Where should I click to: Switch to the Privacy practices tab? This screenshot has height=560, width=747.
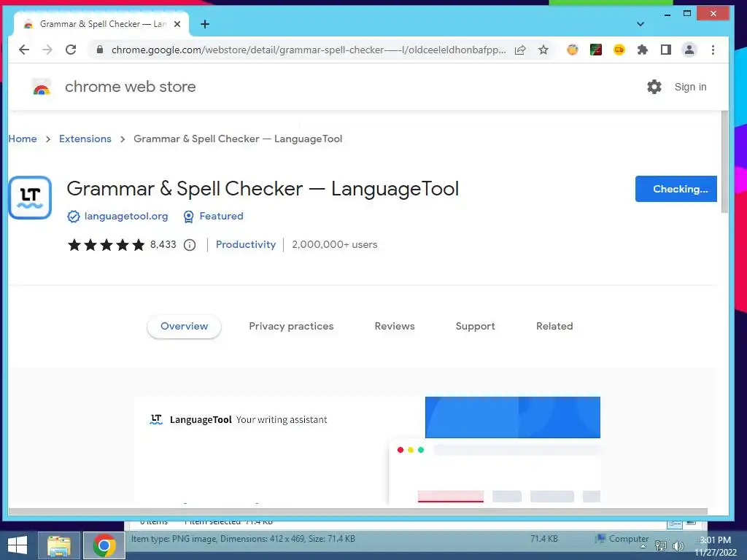291,326
